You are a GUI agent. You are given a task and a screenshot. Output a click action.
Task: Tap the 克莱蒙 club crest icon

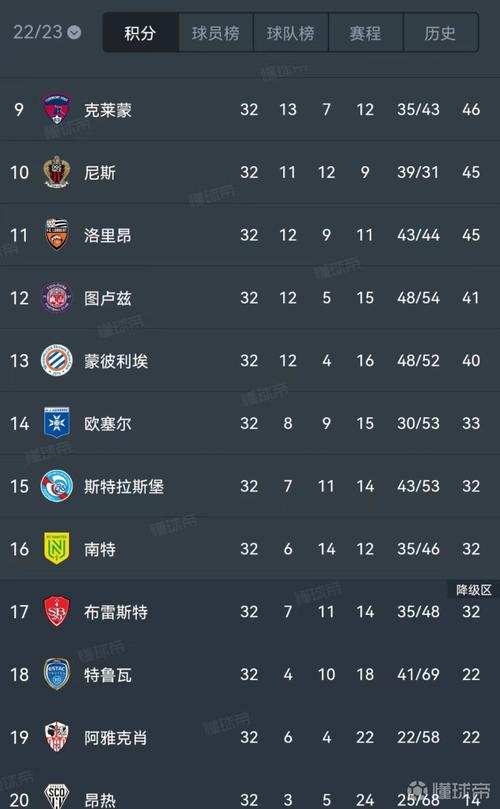(57, 109)
